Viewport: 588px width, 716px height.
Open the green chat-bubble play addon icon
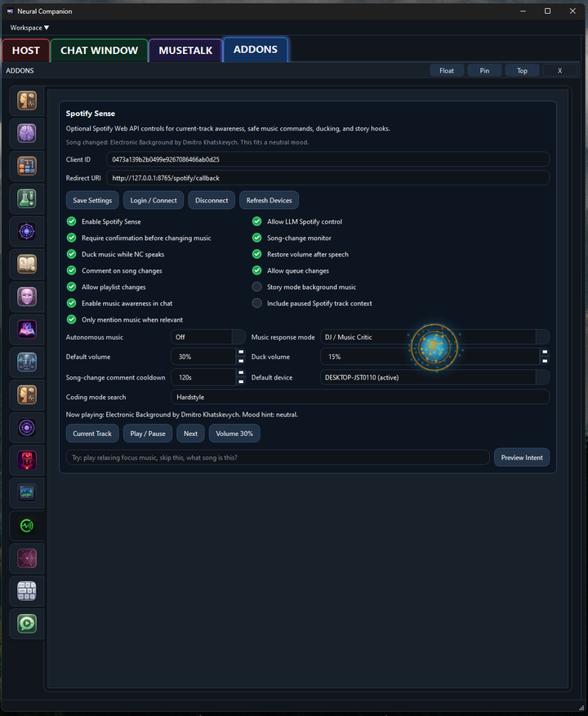coord(27,624)
